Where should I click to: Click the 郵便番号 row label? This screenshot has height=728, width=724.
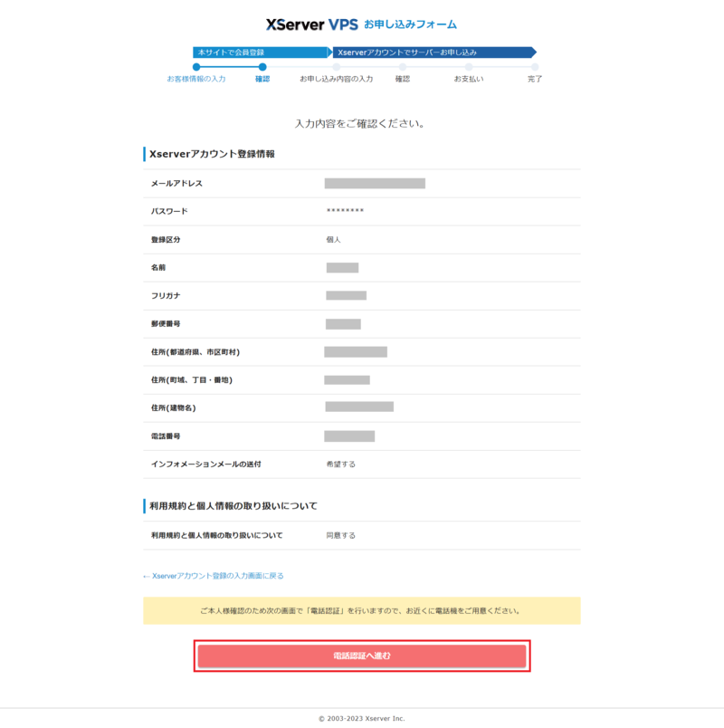pyautogui.click(x=166, y=323)
